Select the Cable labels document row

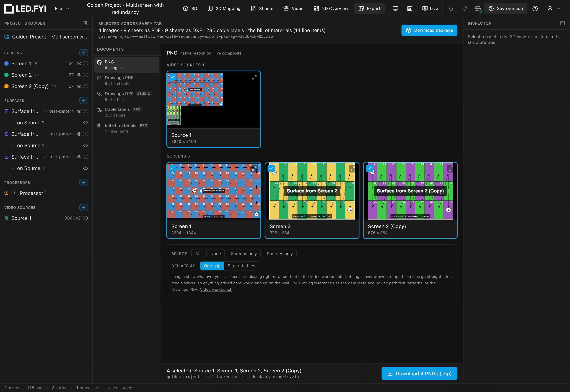(127, 112)
